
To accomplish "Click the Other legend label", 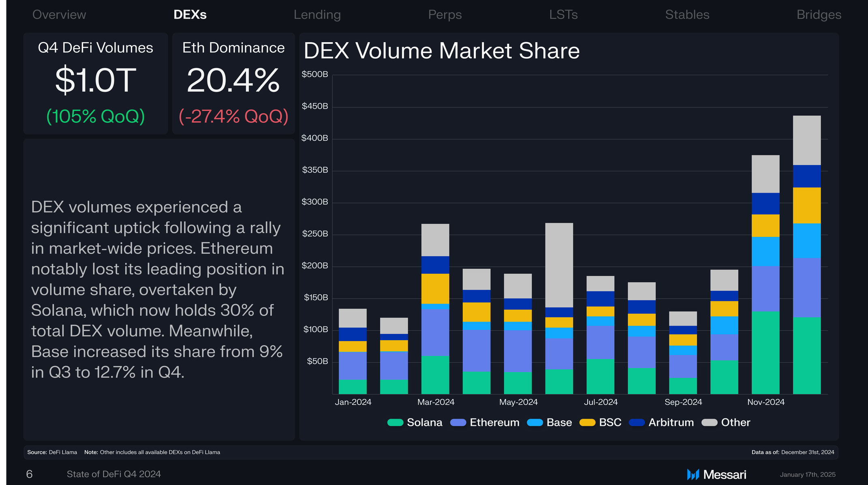I will click(x=735, y=423).
